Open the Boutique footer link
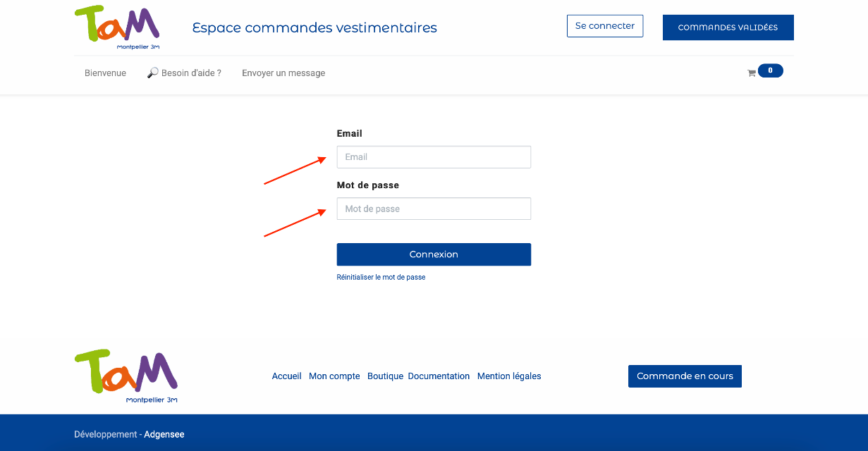Viewport: 868px width, 451px height. coord(385,376)
